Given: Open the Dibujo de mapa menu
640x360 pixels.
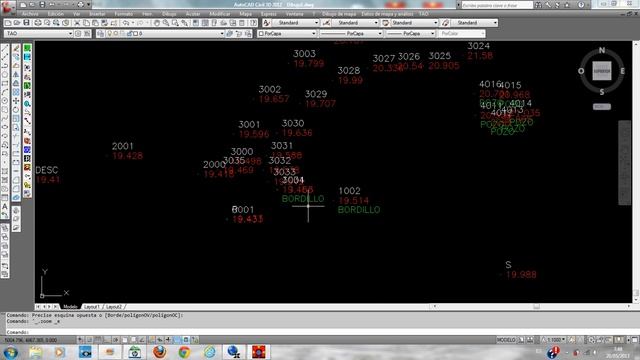Looking at the screenshot, I should pos(339,14).
